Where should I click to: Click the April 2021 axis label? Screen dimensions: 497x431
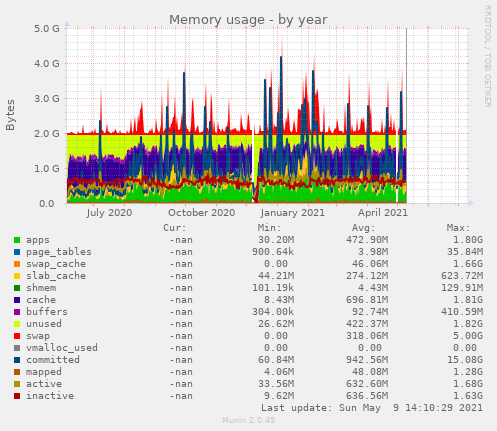pyautogui.click(x=383, y=213)
